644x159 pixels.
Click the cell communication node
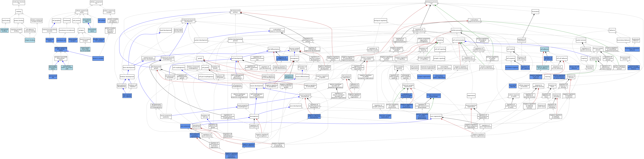[x=459, y=40]
